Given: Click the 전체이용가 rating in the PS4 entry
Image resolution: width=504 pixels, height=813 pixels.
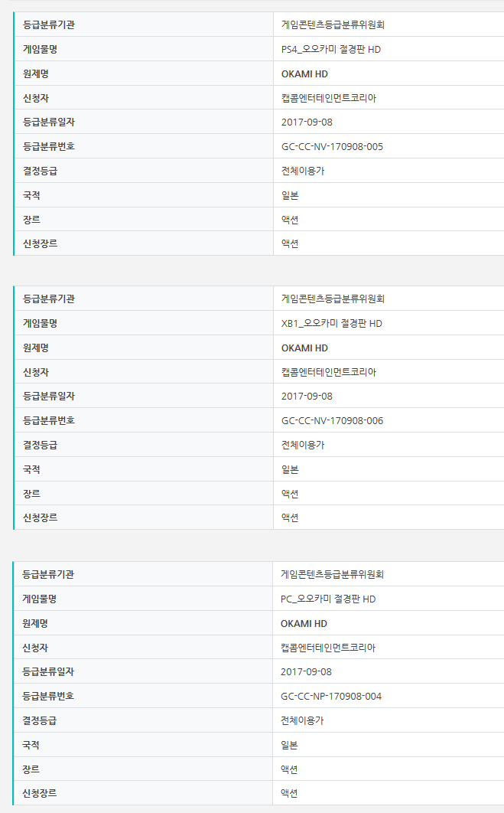Looking at the screenshot, I should point(303,171).
